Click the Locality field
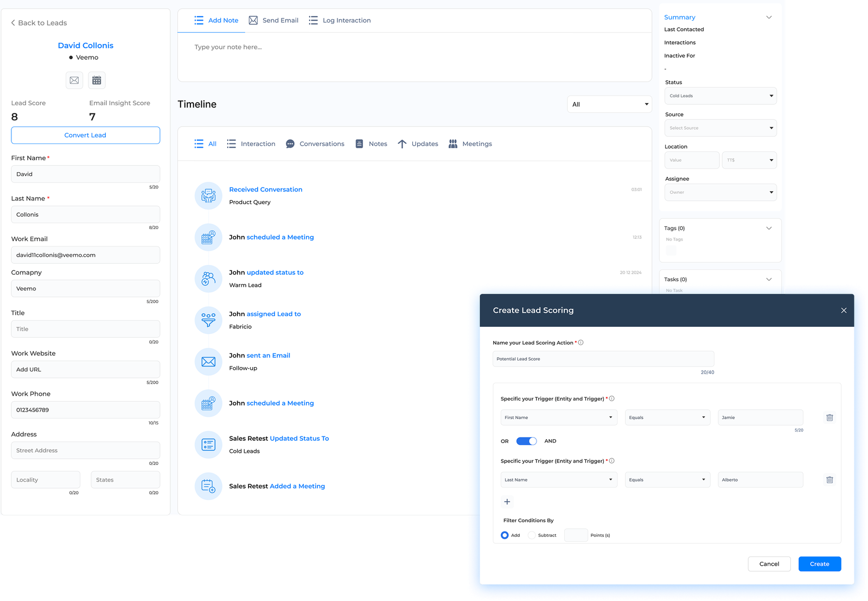 pos(46,480)
